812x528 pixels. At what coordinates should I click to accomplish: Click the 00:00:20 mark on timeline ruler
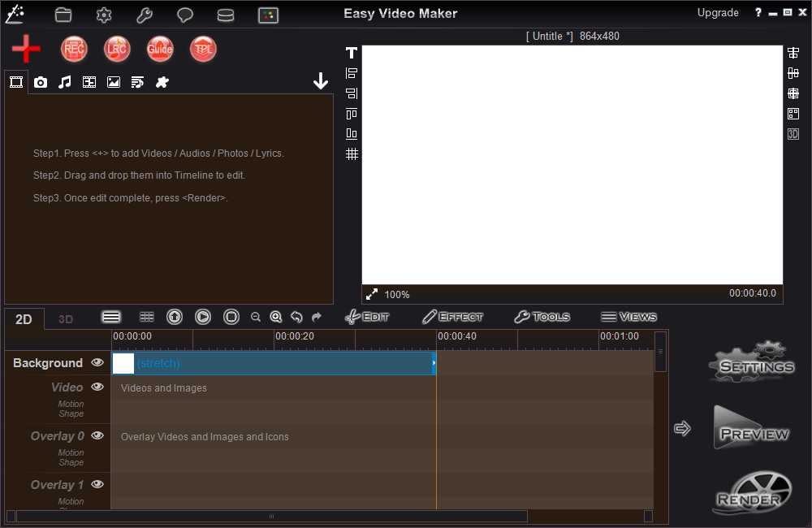pos(294,336)
